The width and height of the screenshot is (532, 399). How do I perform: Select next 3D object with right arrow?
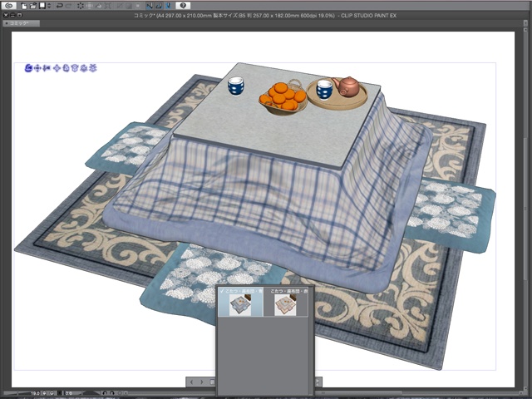tap(201, 382)
